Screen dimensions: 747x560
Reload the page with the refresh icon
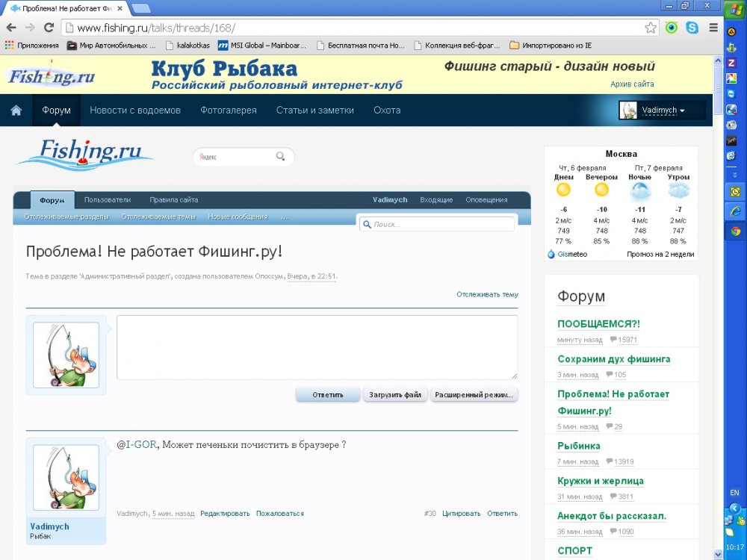click(x=49, y=28)
